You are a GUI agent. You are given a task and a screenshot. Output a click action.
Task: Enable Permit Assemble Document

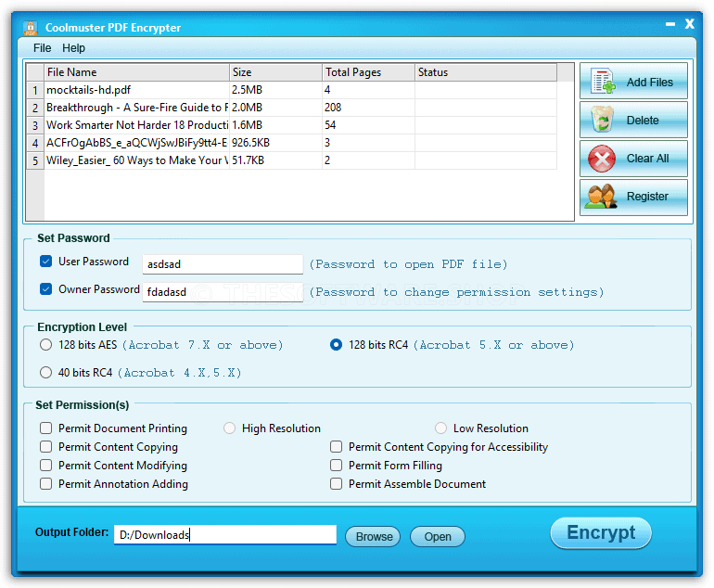pyautogui.click(x=336, y=484)
